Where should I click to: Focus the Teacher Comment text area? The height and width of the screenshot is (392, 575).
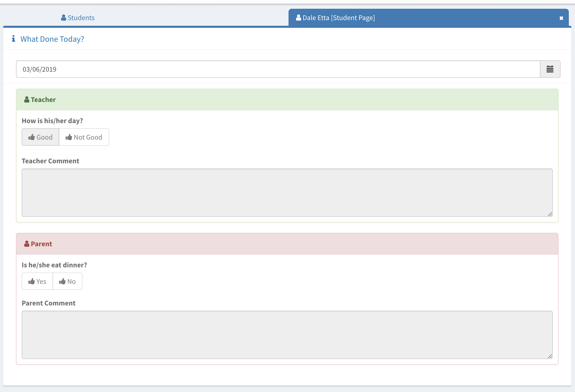pos(287,193)
